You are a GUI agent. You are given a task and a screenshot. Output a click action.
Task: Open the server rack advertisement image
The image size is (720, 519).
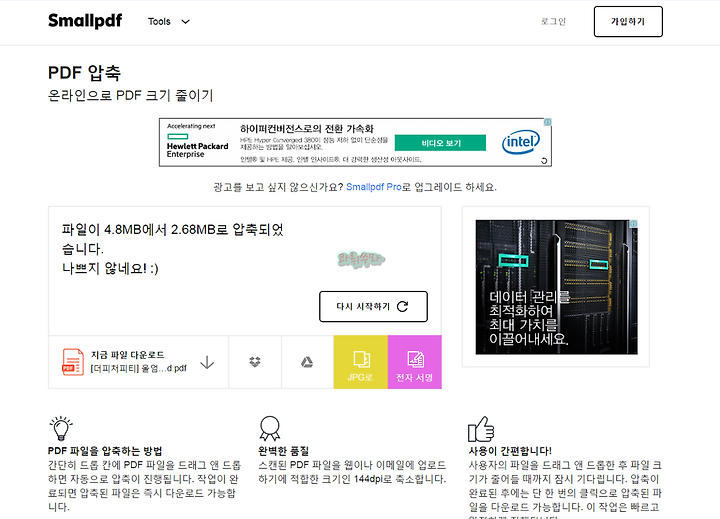[557, 287]
